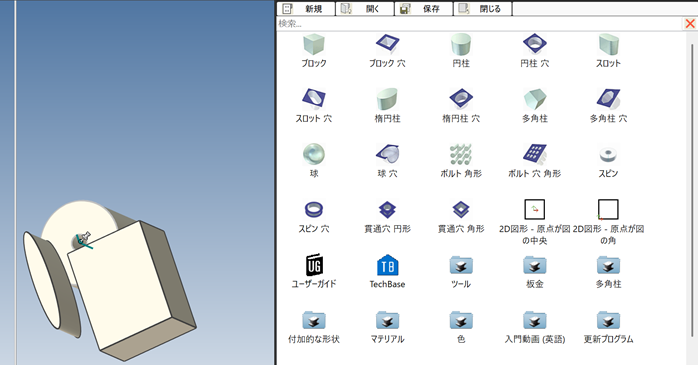The width and height of the screenshot is (698, 365).
Task: Click the 閉じる toolbar button
Action: click(x=483, y=8)
